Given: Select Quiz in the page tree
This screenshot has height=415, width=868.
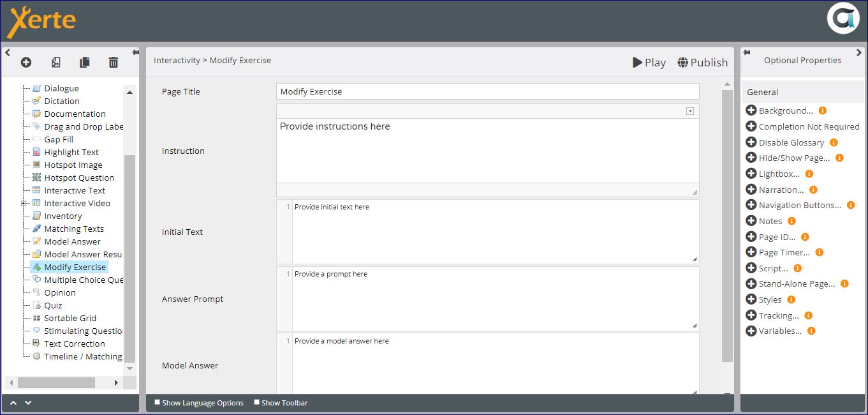Looking at the screenshot, I should pos(53,305).
